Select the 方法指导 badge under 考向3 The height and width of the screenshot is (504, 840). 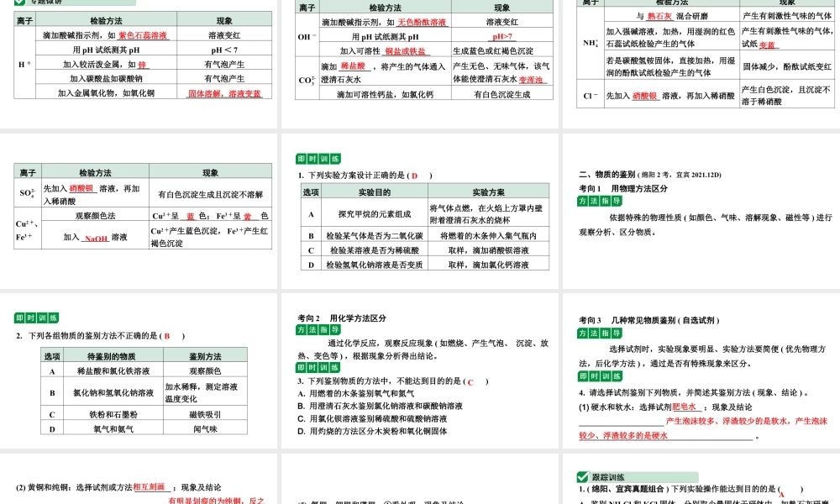pyautogui.click(x=598, y=331)
